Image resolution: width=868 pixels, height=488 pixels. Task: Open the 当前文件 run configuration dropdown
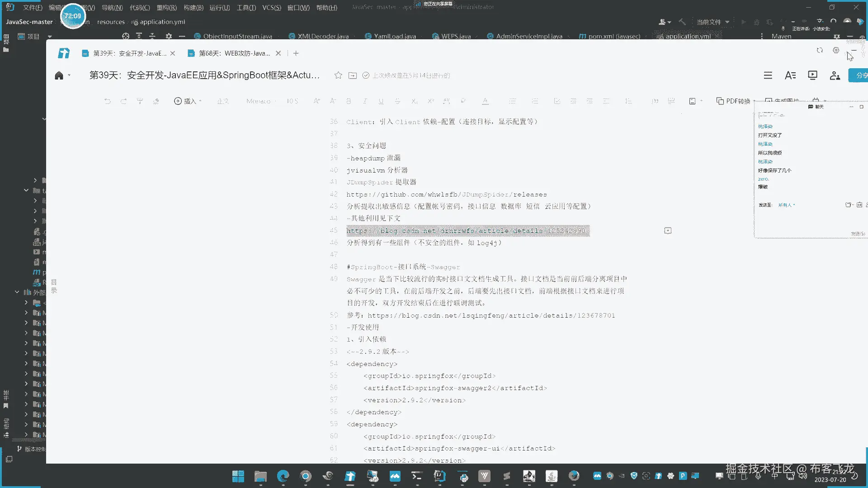click(x=712, y=22)
